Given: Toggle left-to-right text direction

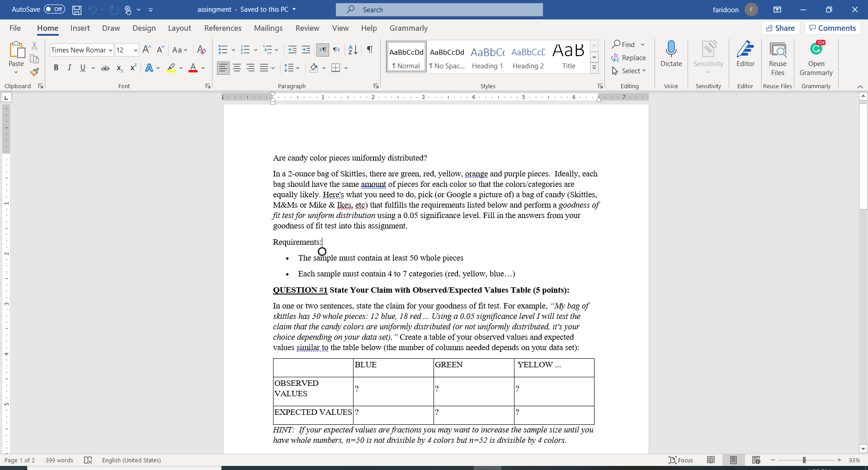Looking at the screenshot, I should pyautogui.click(x=323, y=50).
